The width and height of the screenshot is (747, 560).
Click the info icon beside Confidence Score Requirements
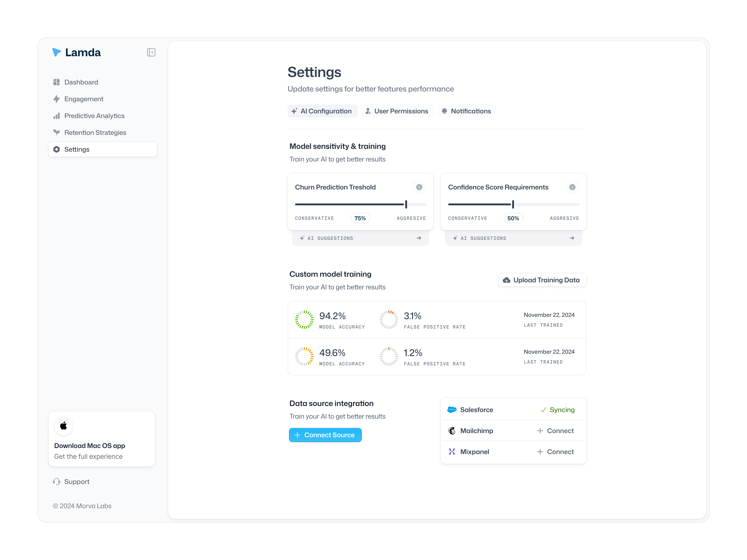coord(572,187)
